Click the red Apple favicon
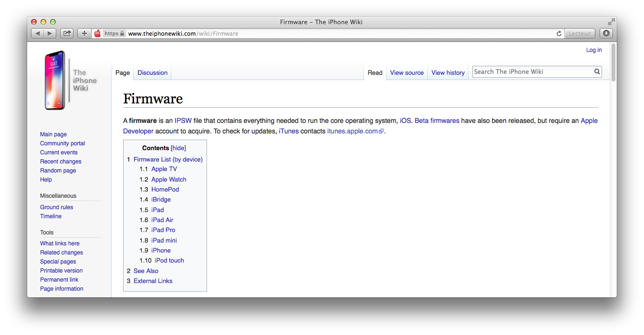The width and height of the screenshot is (644, 335). (x=97, y=33)
